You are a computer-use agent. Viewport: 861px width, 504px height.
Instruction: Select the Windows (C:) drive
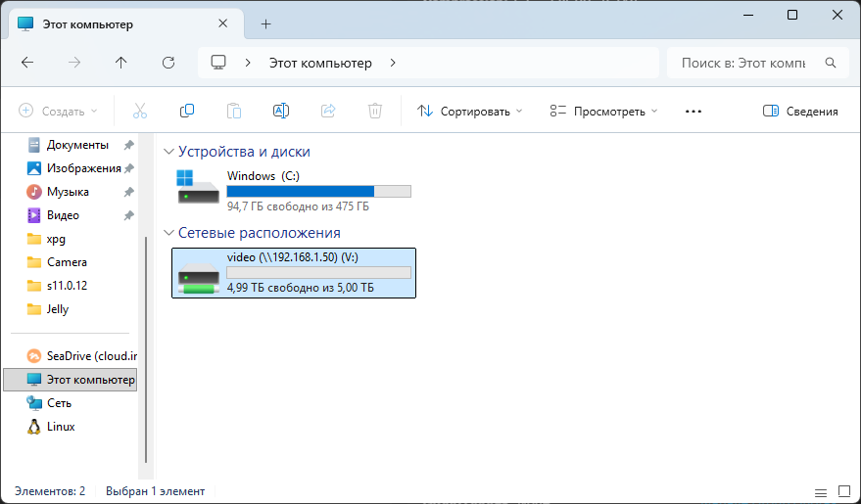click(x=294, y=191)
